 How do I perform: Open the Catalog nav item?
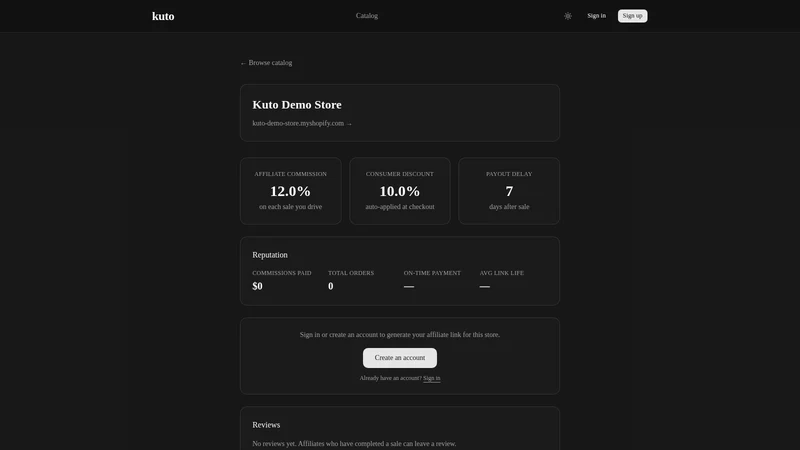click(366, 16)
